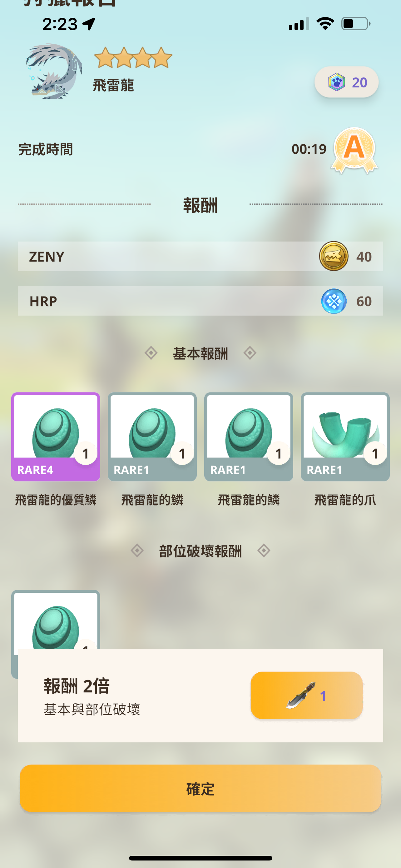This screenshot has height=868, width=401.
Task: Tap the purple paw gem currency badge
Action: pos(346,82)
